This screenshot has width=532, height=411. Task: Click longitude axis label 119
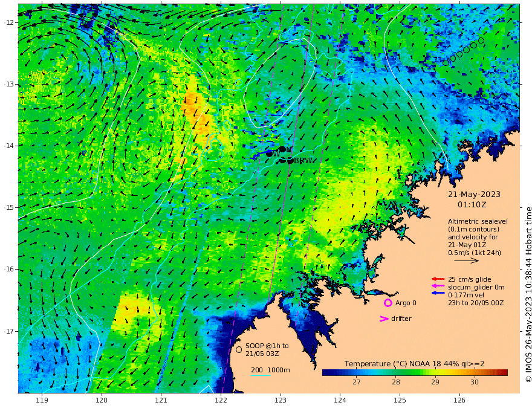click(42, 400)
